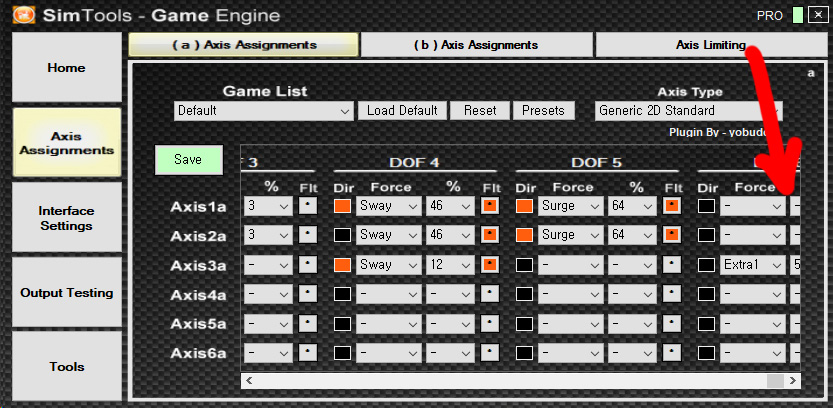The height and width of the screenshot is (408, 833).
Task: Close the SimTools Game Engine window
Action: [x=818, y=15]
